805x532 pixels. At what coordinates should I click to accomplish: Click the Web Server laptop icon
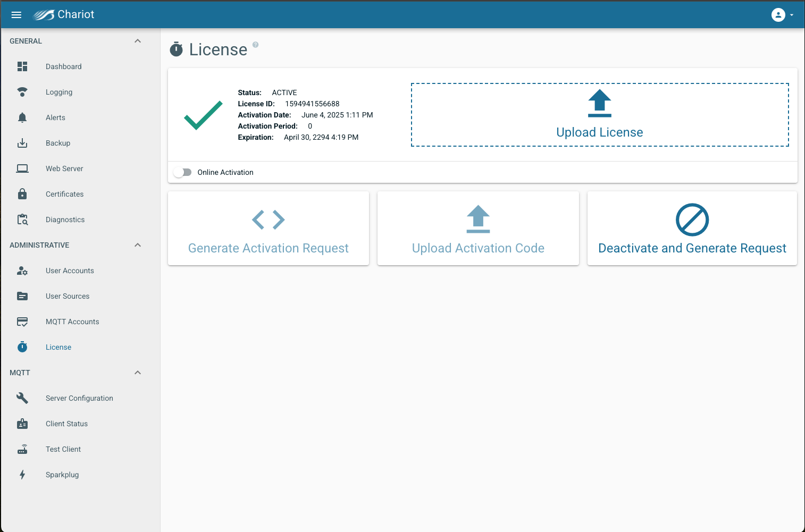[x=22, y=168]
